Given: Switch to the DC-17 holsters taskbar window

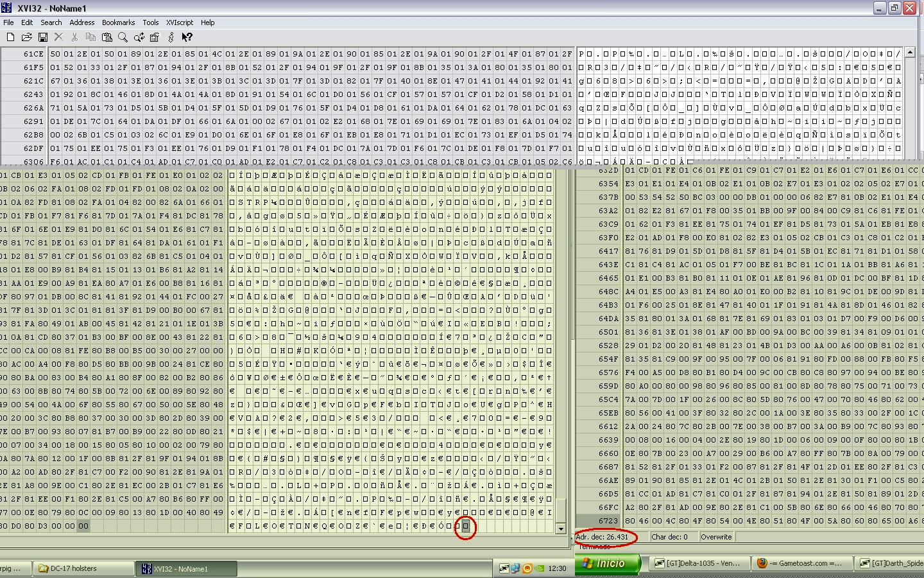Looking at the screenshot, I should (x=82, y=568).
